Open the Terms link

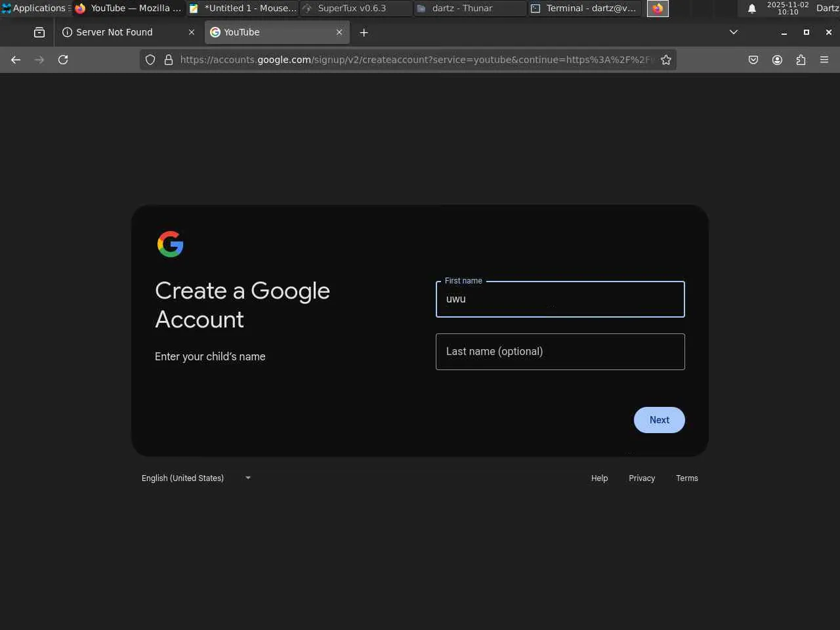tap(687, 478)
